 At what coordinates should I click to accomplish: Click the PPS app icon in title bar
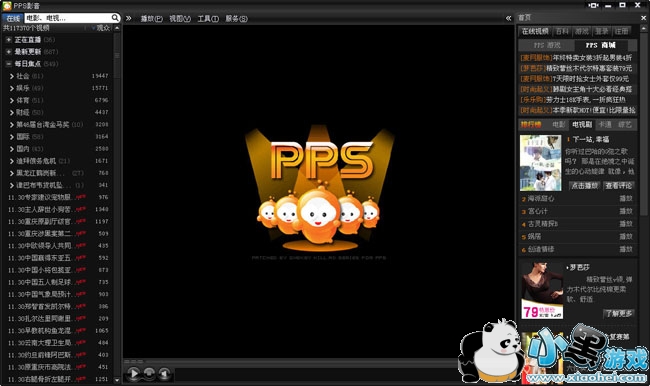pyautogui.click(x=7, y=6)
